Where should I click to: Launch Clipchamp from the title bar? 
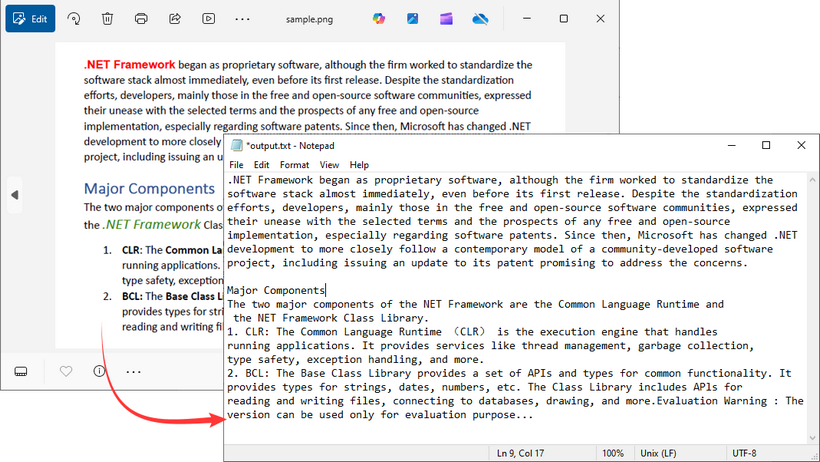(446, 19)
